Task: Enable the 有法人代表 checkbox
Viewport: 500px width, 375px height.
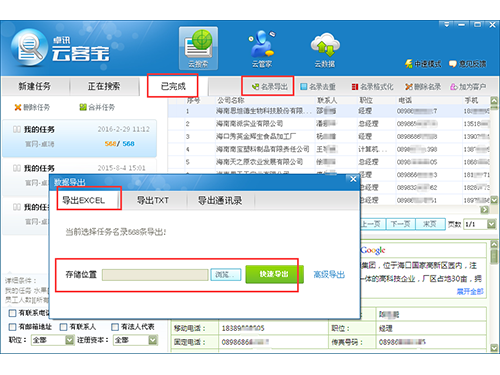Action: (115, 327)
